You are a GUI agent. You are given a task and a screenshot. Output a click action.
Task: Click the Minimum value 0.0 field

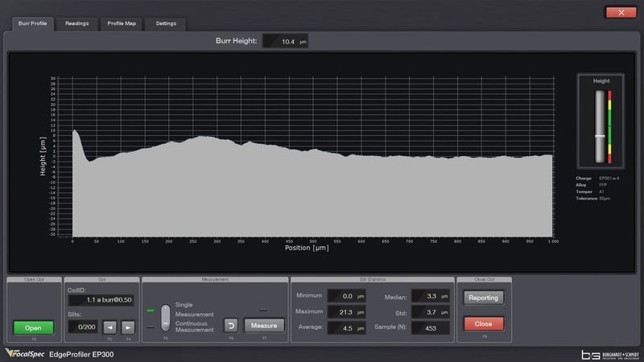pos(347,296)
